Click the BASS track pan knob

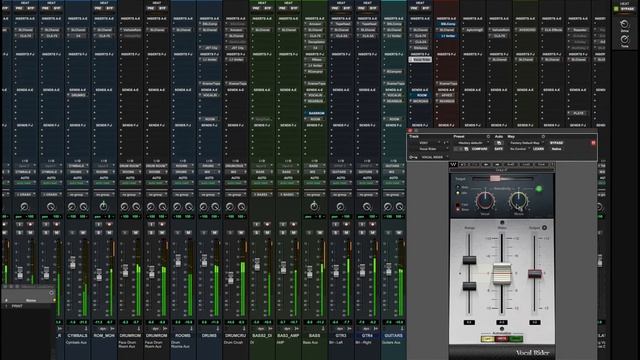coord(314,207)
